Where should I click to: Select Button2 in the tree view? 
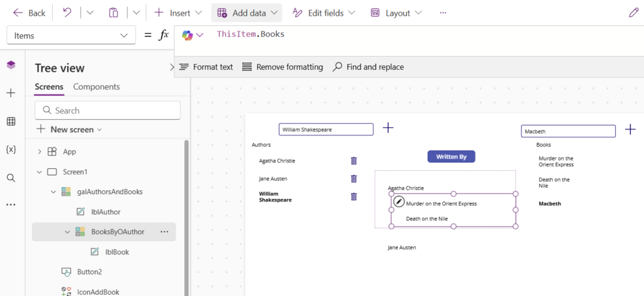(89, 271)
